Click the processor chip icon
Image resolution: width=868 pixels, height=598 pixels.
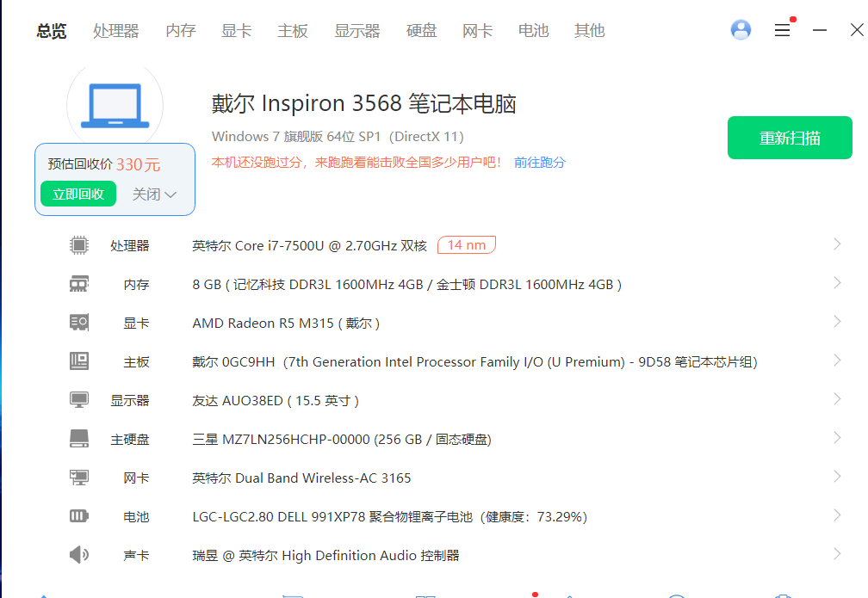coord(79,245)
